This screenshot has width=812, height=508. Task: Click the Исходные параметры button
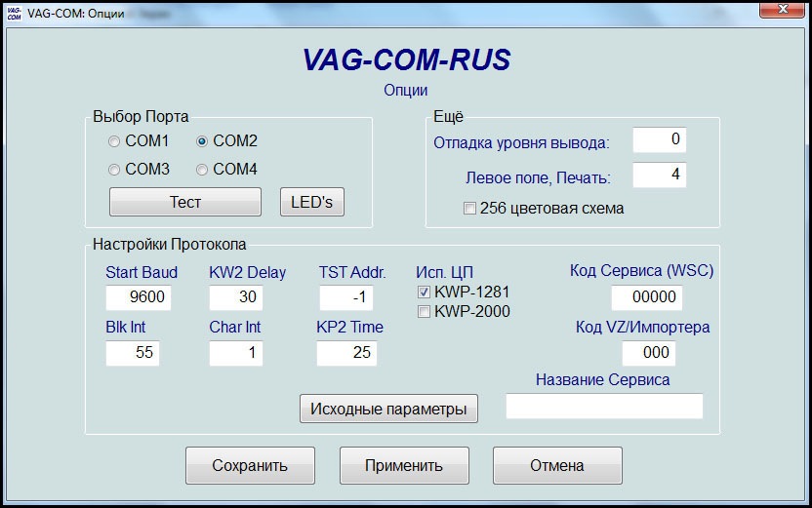(388, 409)
